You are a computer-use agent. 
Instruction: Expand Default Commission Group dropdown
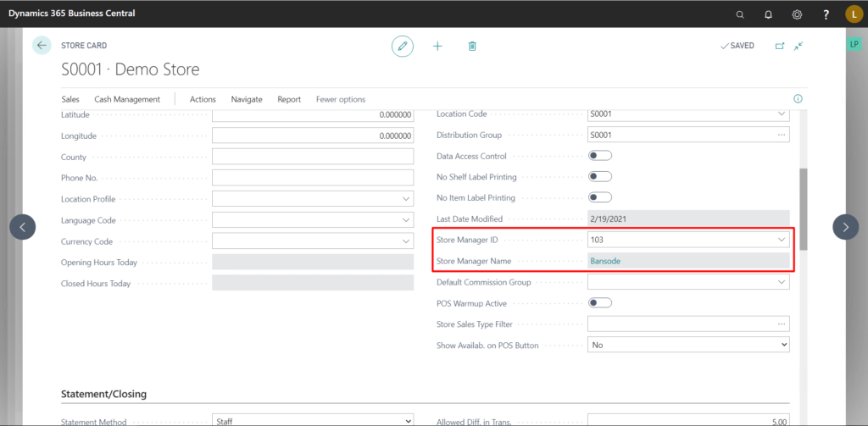781,282
